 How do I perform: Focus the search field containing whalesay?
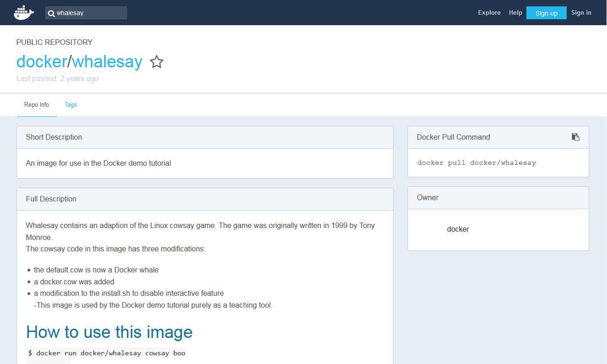(x=90, y=13)
